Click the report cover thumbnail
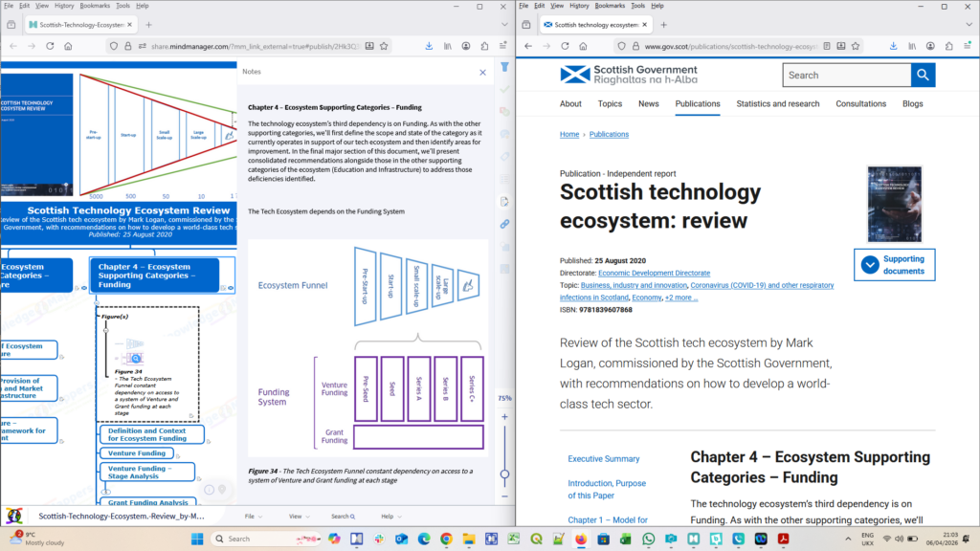This screenshot has width=980, height=551. 895,204
